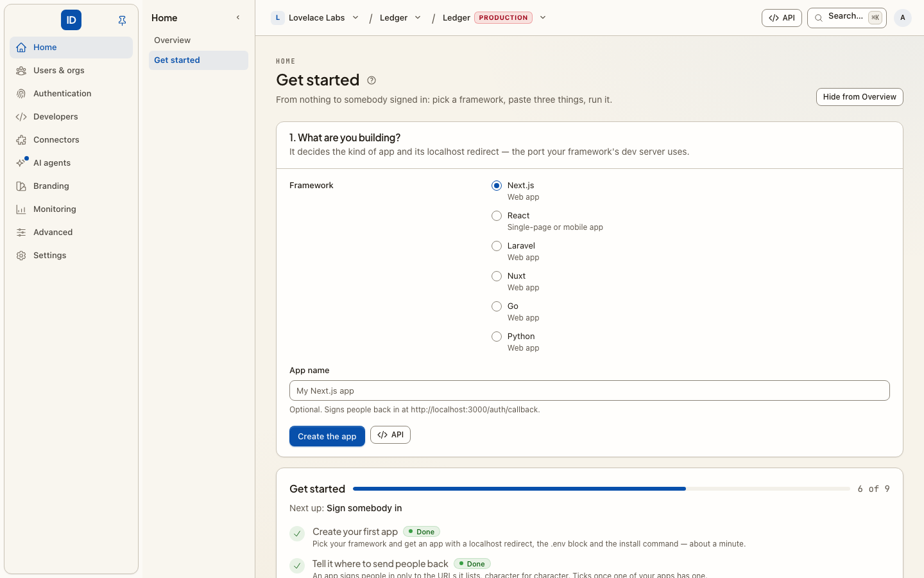Focus the App name input field
924x578 pixels.
click(590, 390)
